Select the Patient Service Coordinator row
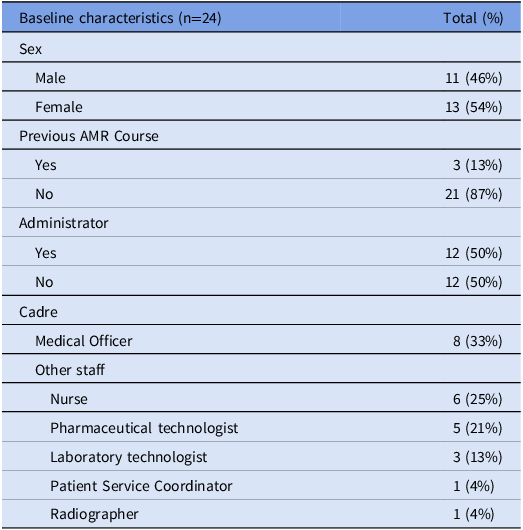This screenshot has height=530, width=523. point(261,485)
